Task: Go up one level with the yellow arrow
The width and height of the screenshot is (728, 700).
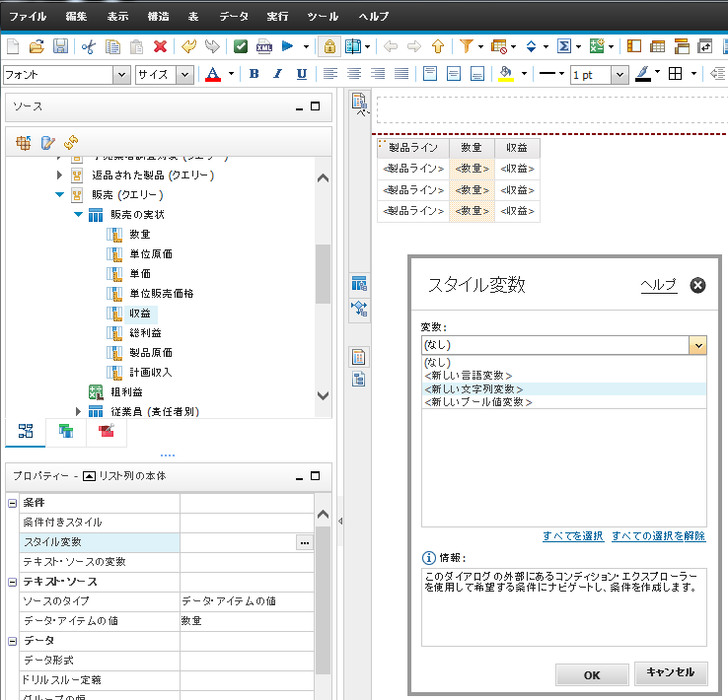Action: pyautogui.click(x=438, y=46)
